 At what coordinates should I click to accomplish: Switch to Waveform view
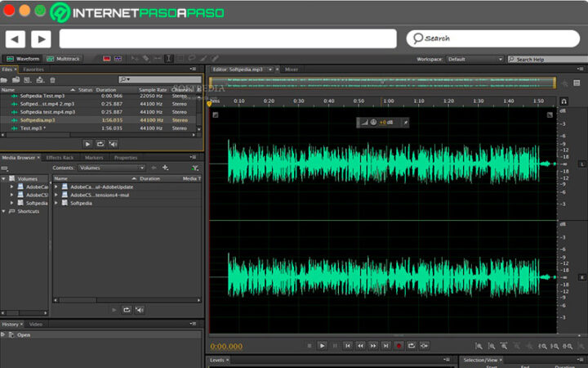pos(23,59)
